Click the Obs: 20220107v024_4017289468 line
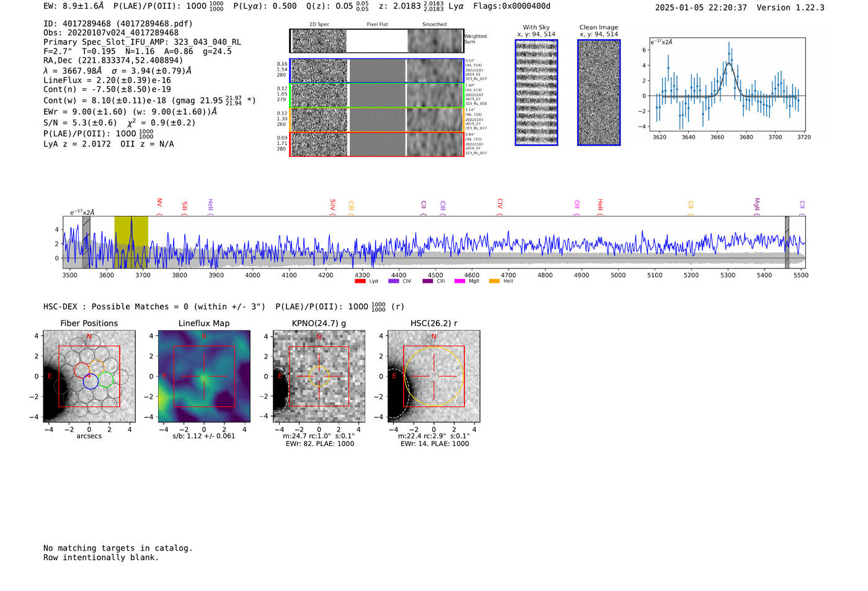Image resolution: width=868 pixels, height=591 pixels. point(111,33)
